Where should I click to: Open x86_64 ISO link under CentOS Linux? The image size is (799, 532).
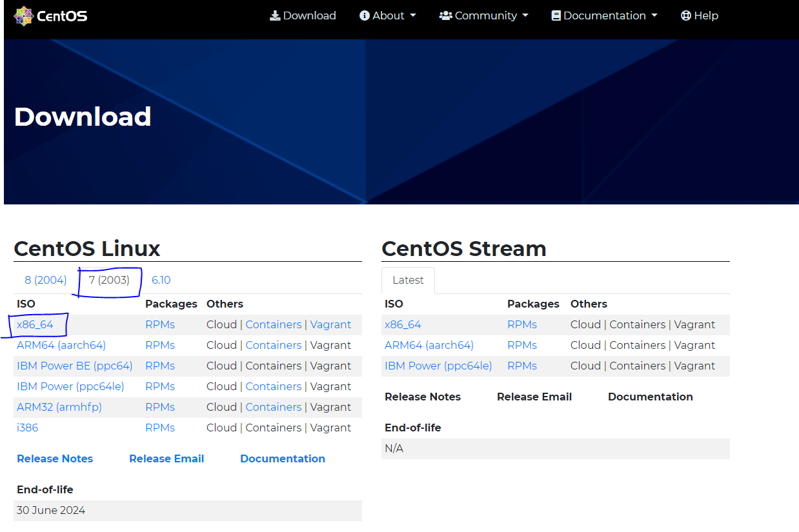point(35,324)
